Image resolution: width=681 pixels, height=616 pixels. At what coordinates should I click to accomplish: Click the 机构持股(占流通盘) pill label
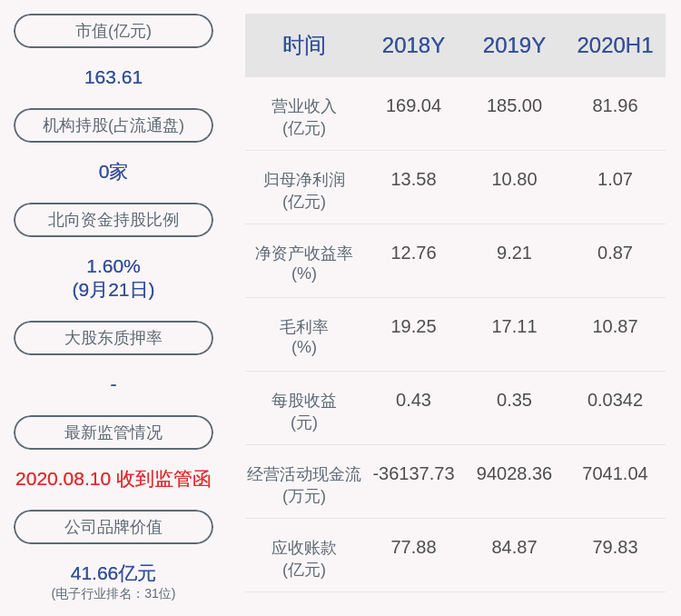[x=113, y=125]
